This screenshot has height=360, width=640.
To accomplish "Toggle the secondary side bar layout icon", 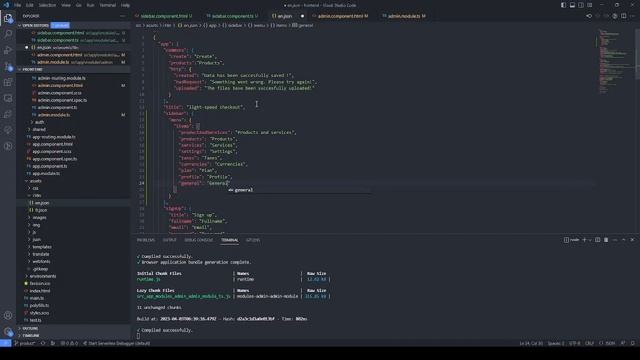I will pyautogui.click(x=581, y=5).
